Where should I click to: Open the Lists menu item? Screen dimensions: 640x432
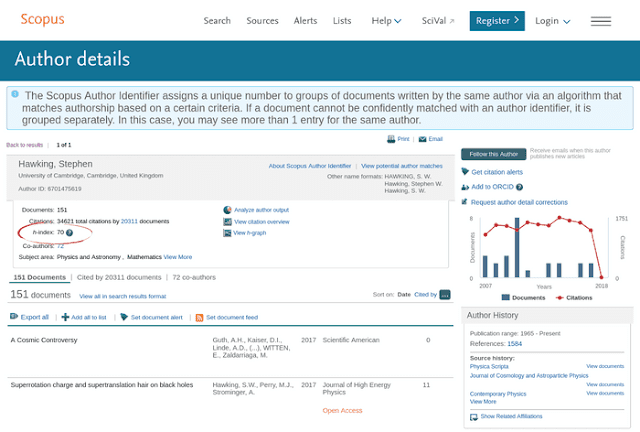pyautogui.click(x=342, y=21)
